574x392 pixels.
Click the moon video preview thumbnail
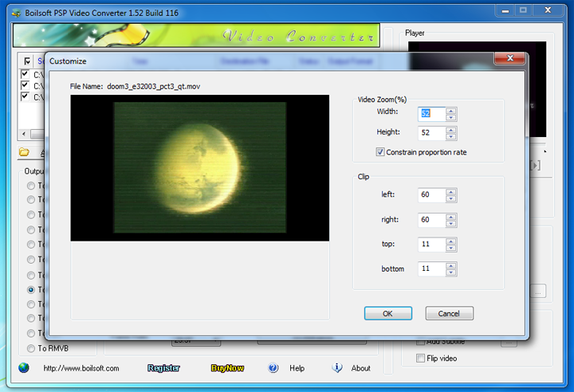tap(200, 167)
